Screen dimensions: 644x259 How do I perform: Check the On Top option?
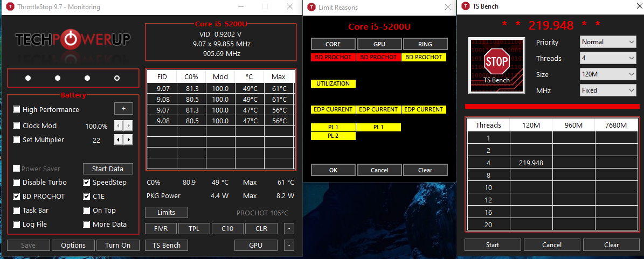coord(86,210)
